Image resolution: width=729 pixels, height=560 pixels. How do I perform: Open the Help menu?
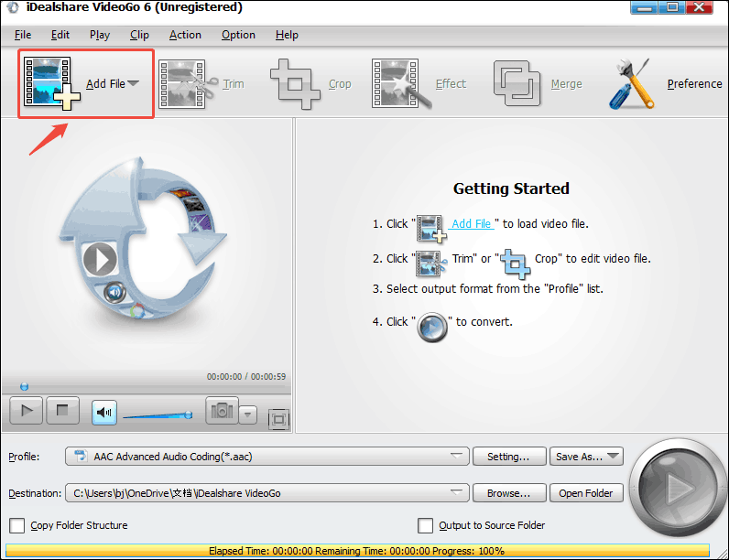[x=287, y=35]
